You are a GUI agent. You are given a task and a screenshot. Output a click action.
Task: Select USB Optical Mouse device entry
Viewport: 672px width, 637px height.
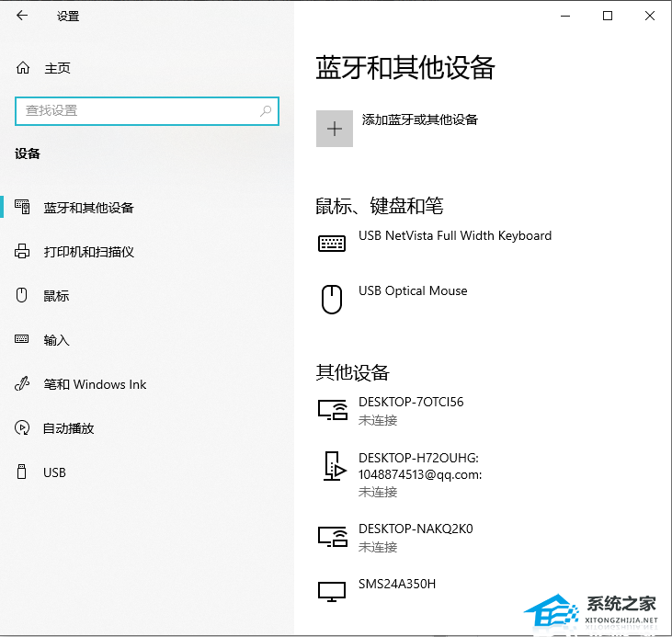click(x=413, y=291)
